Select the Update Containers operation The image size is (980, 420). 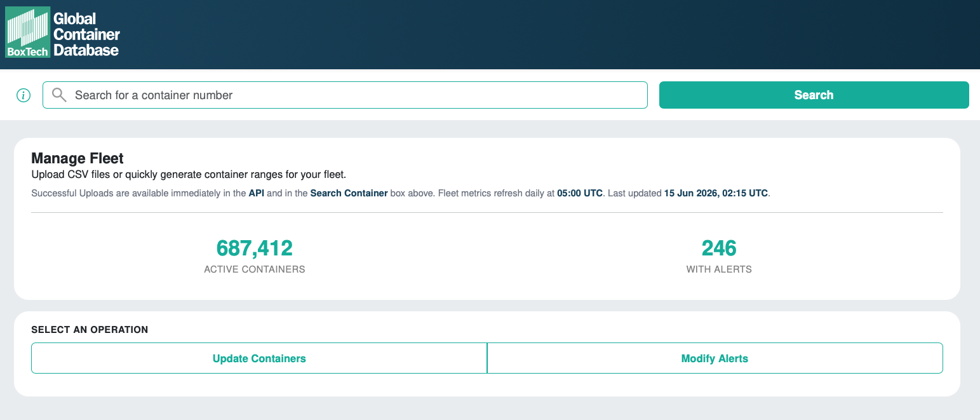(259, 358)
